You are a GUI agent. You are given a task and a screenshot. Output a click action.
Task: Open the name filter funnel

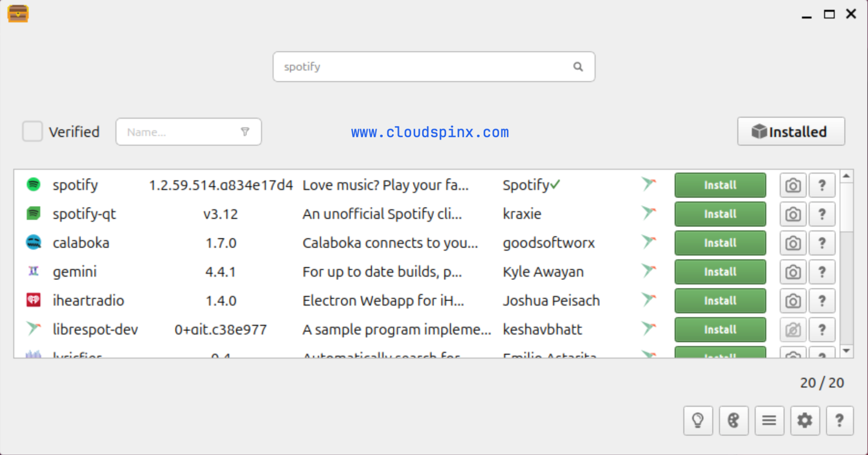(x=246, y=132)
